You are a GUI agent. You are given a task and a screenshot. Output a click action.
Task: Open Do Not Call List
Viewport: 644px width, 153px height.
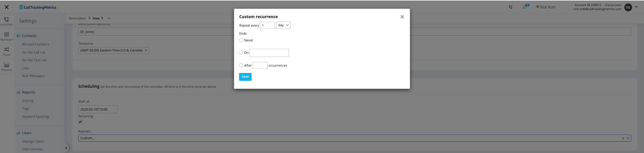point(34,52)
